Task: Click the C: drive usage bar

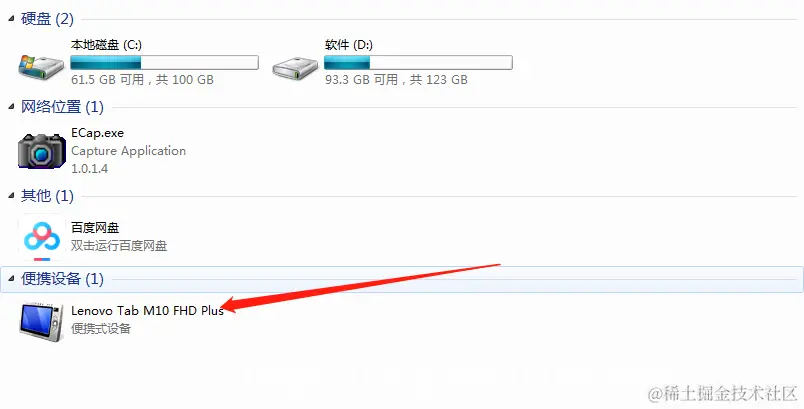Action: pyautogui.click(x=164, y=63)
